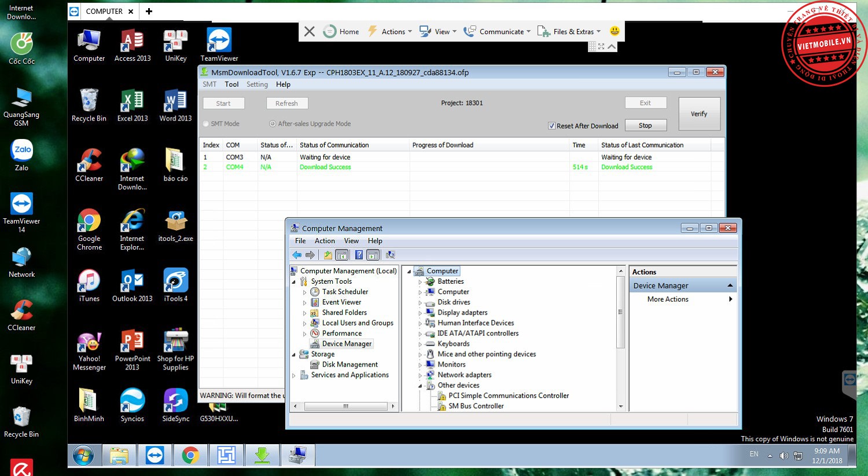Expand the Task Scheduler node

point(305,292)
